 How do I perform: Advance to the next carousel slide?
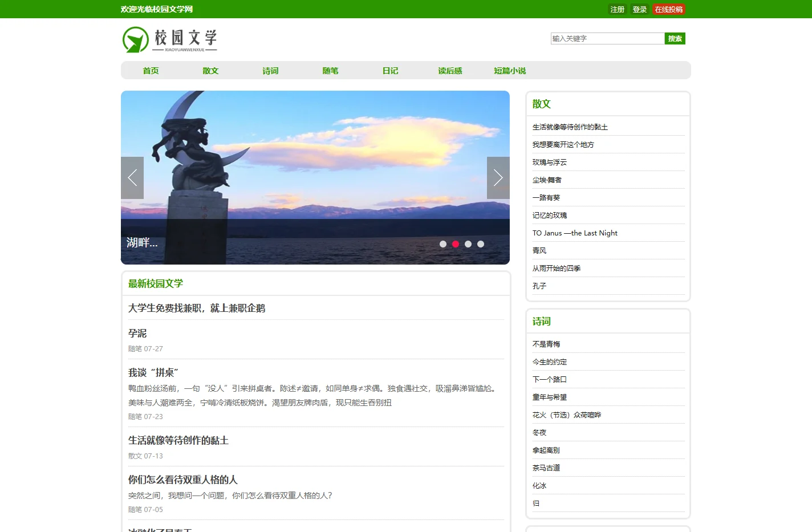498,178
